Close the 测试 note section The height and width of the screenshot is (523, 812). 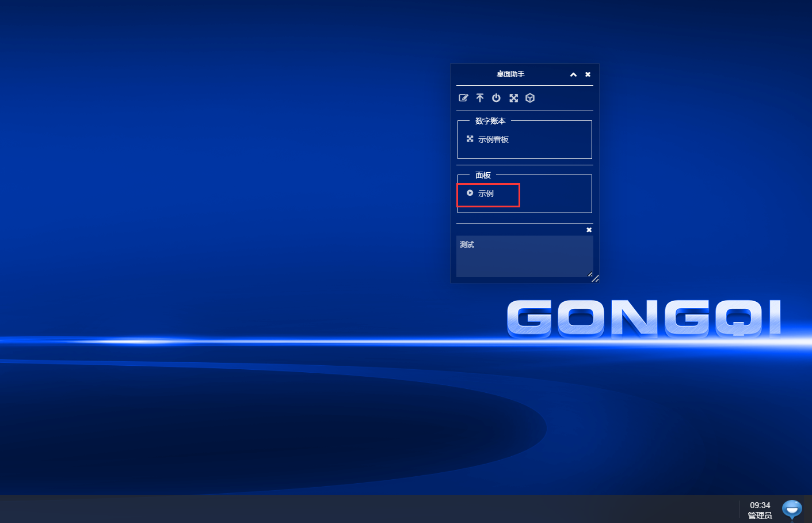click(589, 230)
